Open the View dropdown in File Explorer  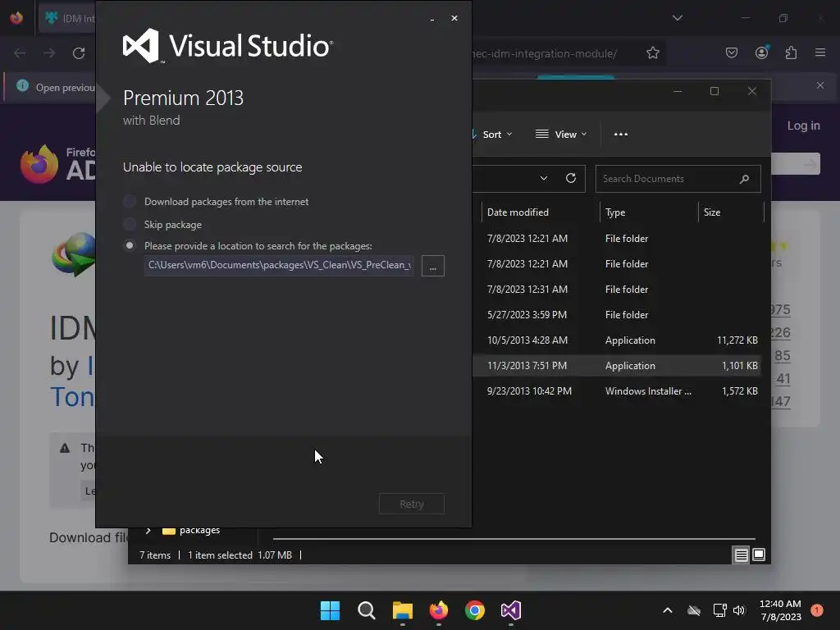click(561, 135)
